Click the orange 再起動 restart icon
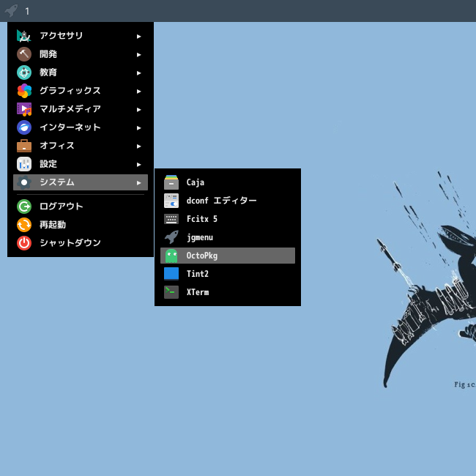The image size is (476, 476). [24, 225]
